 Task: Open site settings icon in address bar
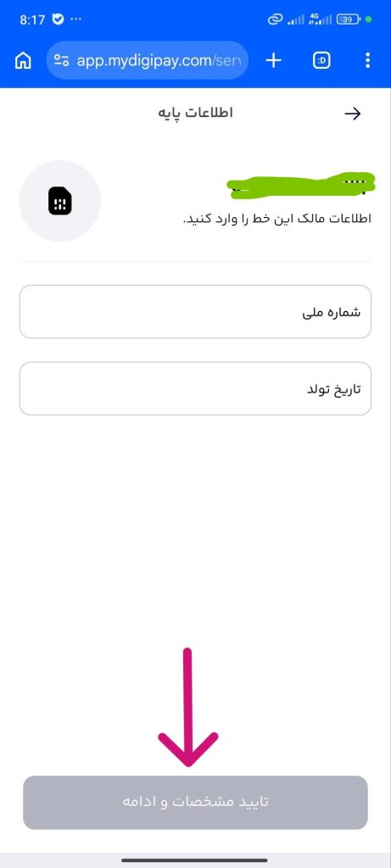(61, 60)
